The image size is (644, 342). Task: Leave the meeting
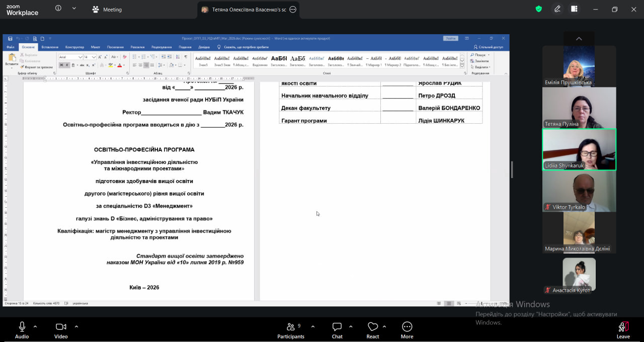click(x=623, y=329)
